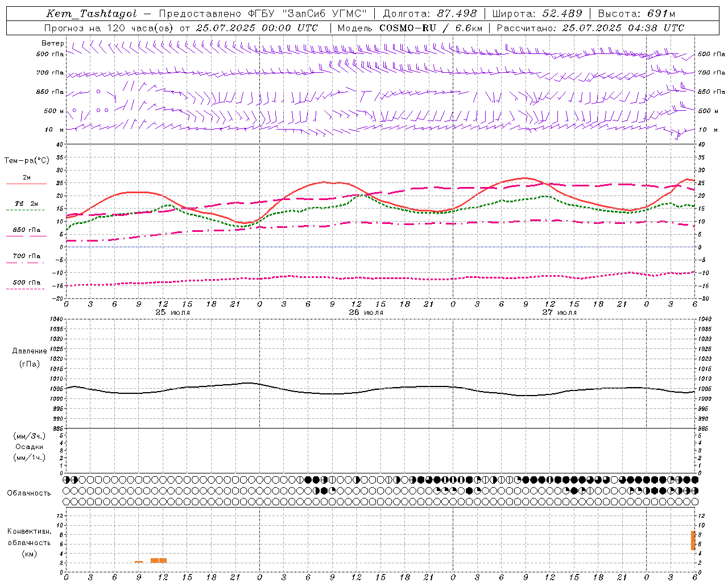728x582 pixels.
Task: Click the (км) unit of convective cloud panel
Action: tap(30, 554)
